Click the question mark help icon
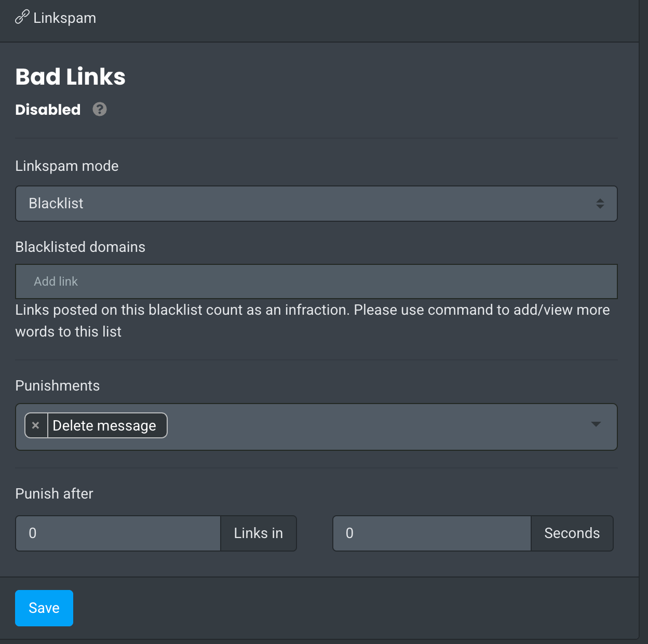The width and height of the screenshot is (648, 644). [100, 110]
